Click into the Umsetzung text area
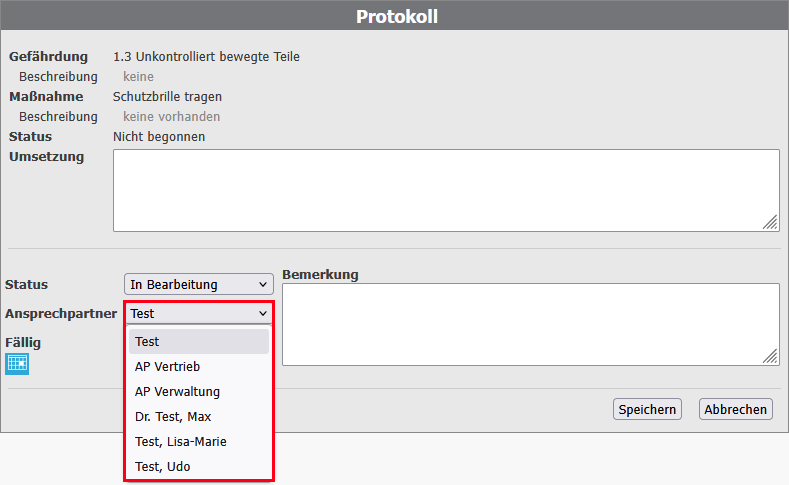789x485 pixels. 446,190
